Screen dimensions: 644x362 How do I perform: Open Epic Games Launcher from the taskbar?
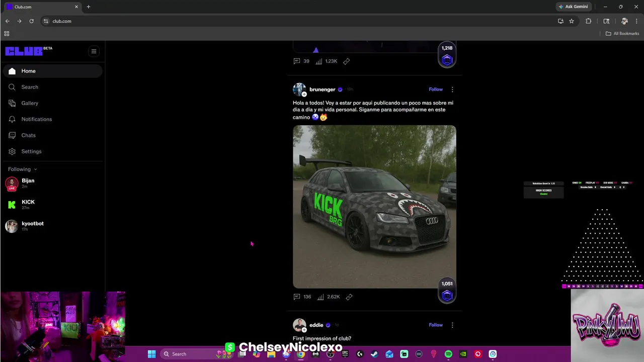pyautogui.click(x=345, y=354)
